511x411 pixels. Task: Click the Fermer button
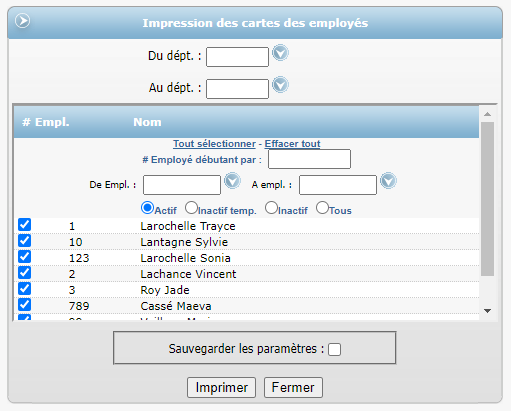[293, 387]
